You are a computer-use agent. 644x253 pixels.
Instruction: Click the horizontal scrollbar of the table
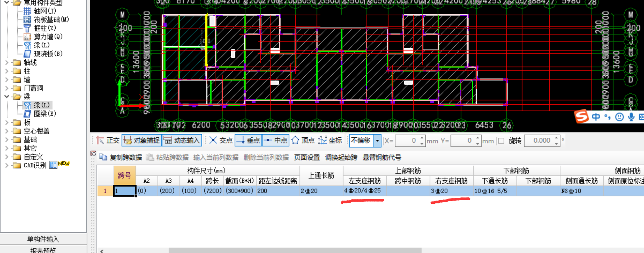(295, 251)
